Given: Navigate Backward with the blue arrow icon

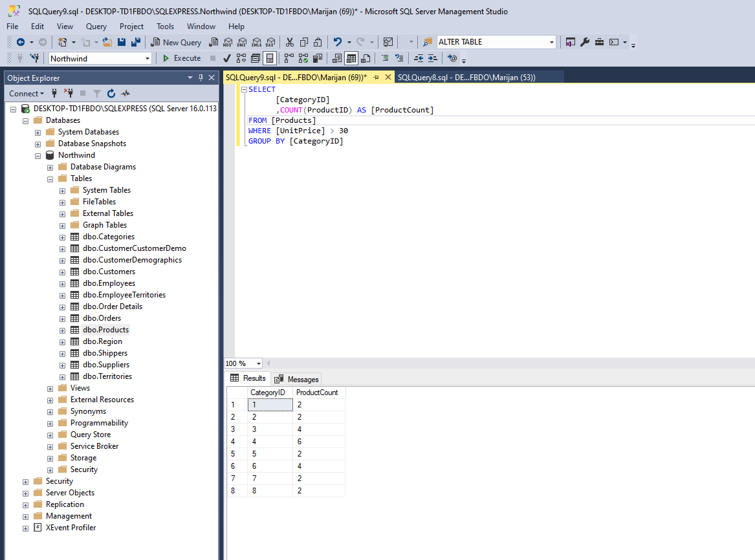Looking at the screenshot, I should pyautogui.click(x=20, y=42).
